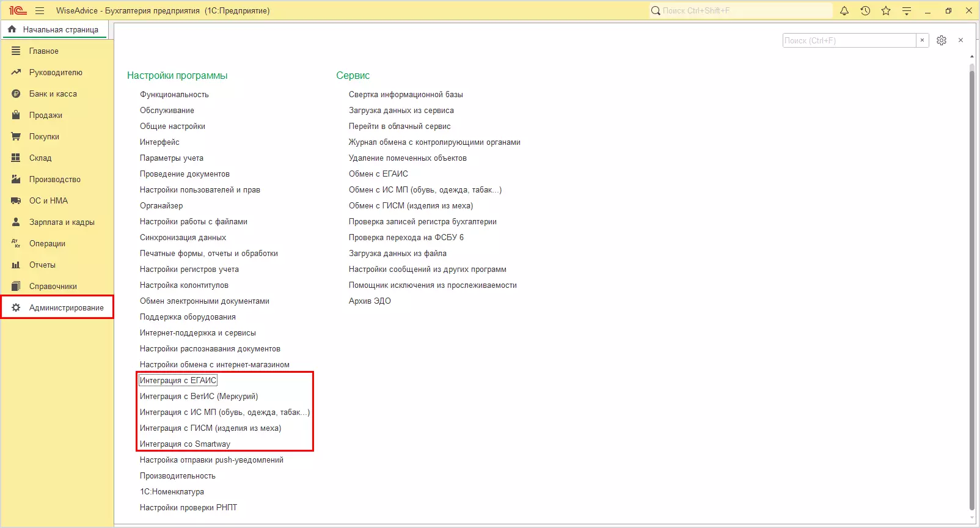Open Обмен с ЕГАИС service link
The height and width of the screenshot is (528, 980).
[378, 174]
